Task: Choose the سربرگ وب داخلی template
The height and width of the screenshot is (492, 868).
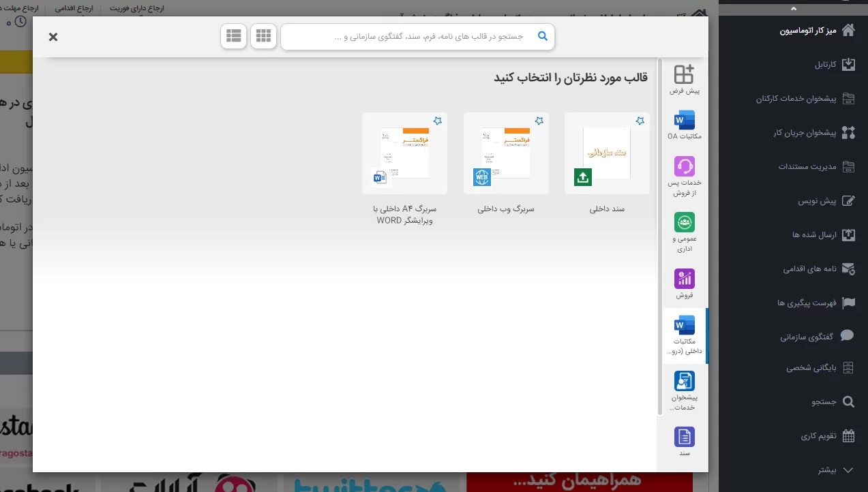Action: [506, 154]
